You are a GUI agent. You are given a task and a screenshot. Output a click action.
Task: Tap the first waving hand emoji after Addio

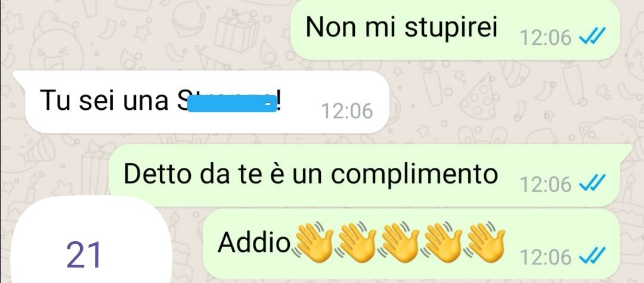[x=313, y=242]
